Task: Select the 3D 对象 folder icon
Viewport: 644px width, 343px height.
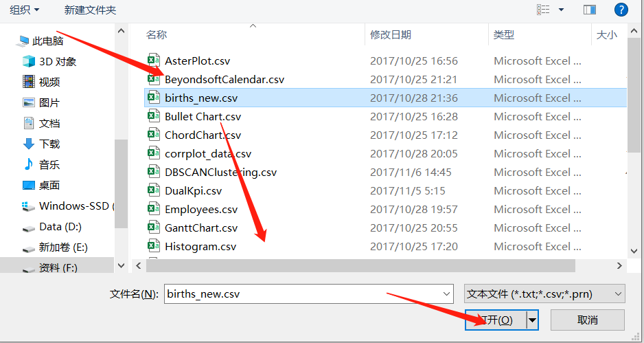Action: 29,62
